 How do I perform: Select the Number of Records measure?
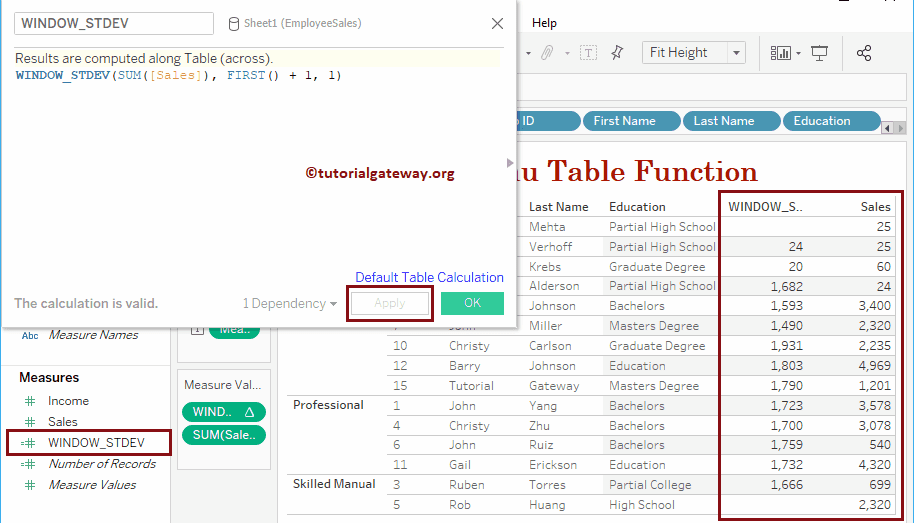[x=102, y=464]
